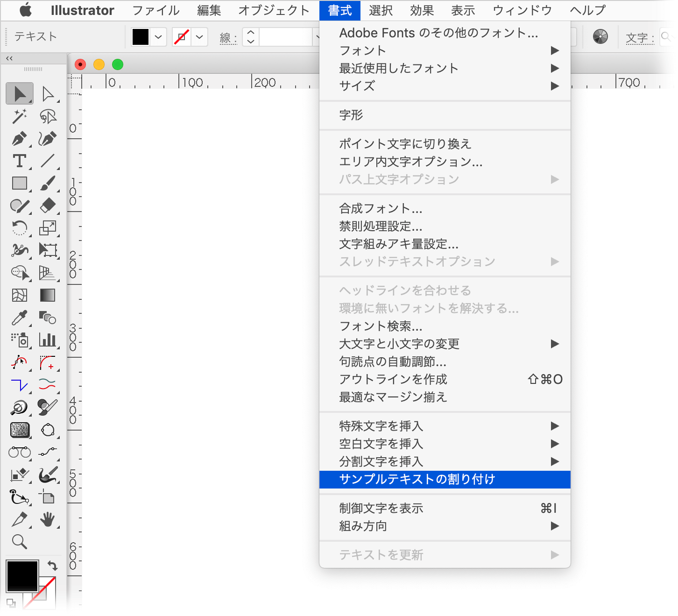This screenshot has height=616, width=678.
Task: Select the Column Graph tool
Action: pos(48,340)
